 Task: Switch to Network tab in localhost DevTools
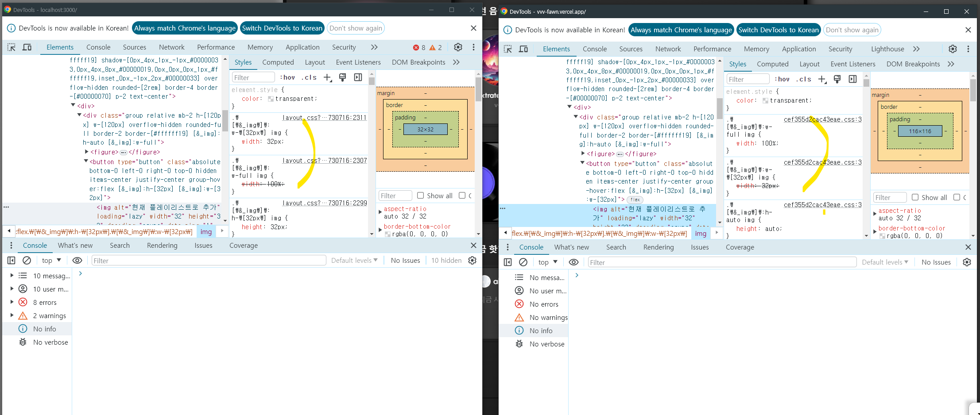(x=172, y=47)
